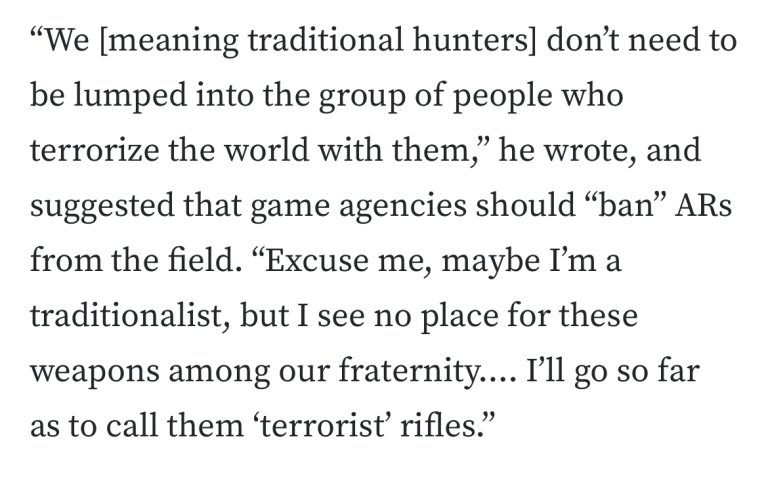Click the word "lumped"
768x500 pixels.
[x=130, y=95]
